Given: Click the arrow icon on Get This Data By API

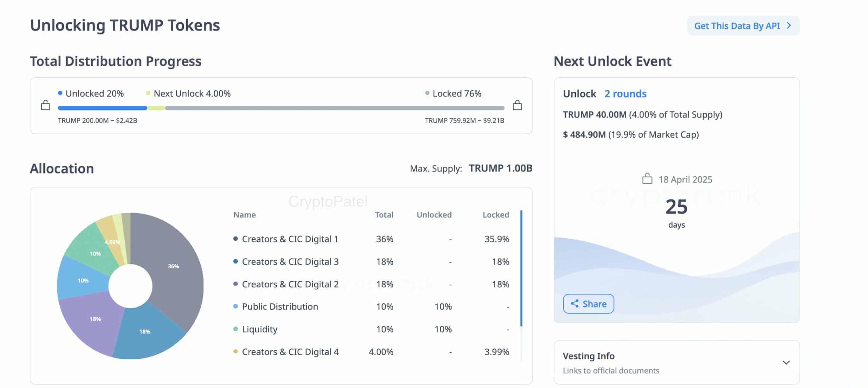Looking at the screenshot, I should click(x=789, y=26).
